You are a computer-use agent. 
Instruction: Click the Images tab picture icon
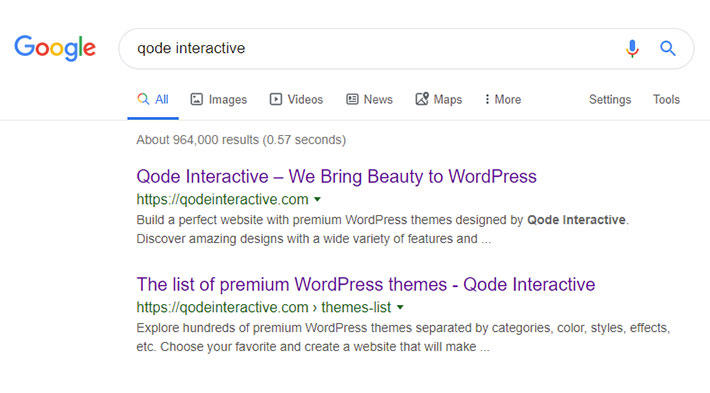[x=197, y=99]
